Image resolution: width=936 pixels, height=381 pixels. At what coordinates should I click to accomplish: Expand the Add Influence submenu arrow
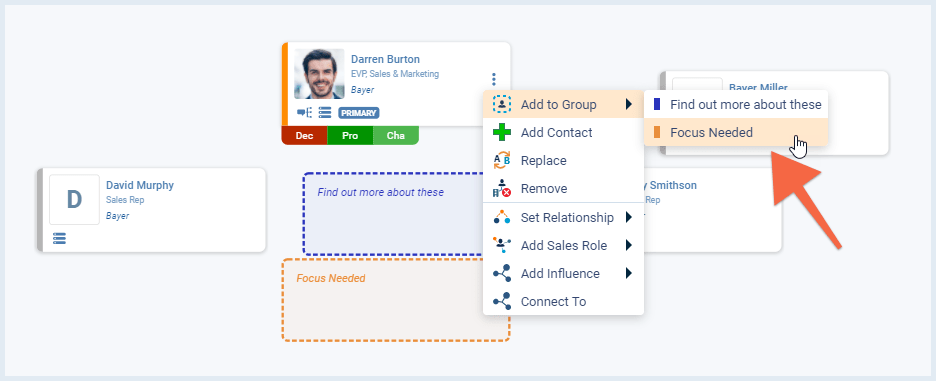pos(629,274)
